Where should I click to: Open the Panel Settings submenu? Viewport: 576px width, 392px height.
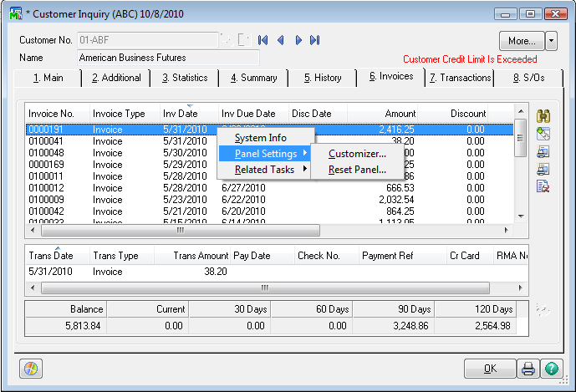tap(265, 154)
